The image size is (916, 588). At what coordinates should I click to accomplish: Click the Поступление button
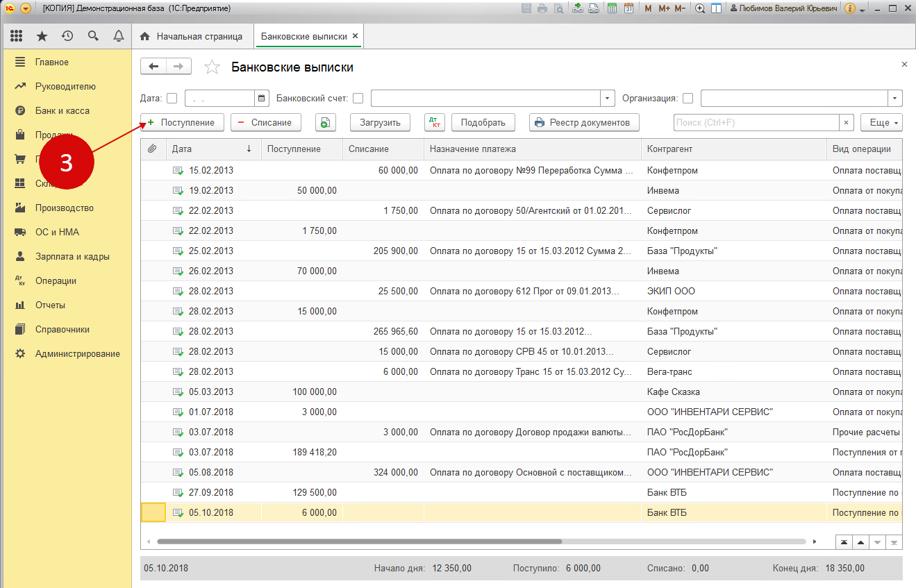click(x=182, y=123)
